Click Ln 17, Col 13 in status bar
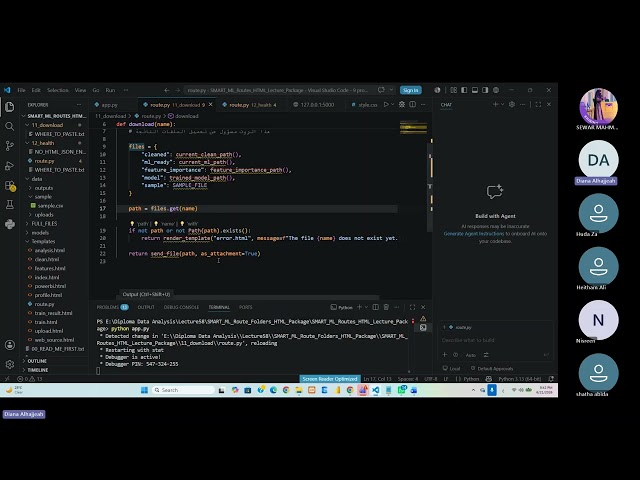Screen dimensions: 640x480 377,379
